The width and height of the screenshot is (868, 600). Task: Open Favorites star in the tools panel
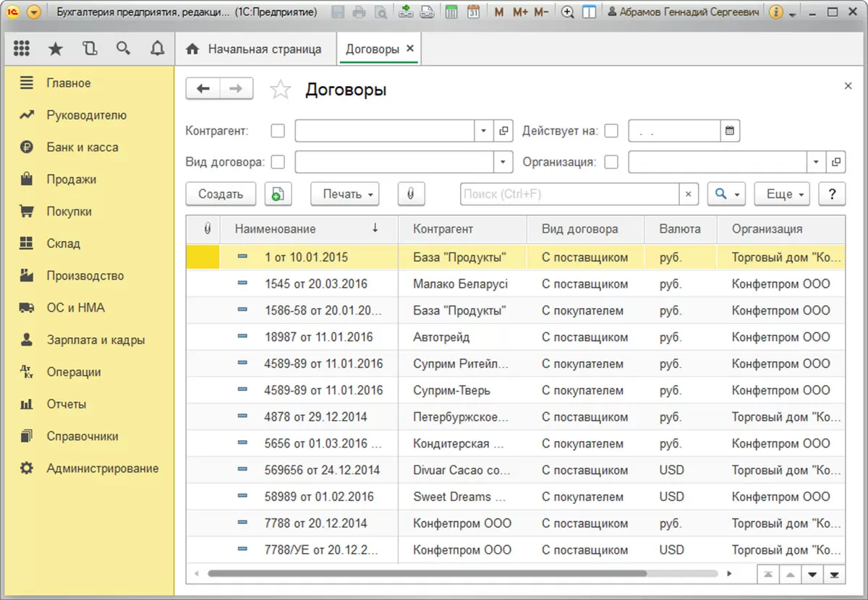[56, 48]
